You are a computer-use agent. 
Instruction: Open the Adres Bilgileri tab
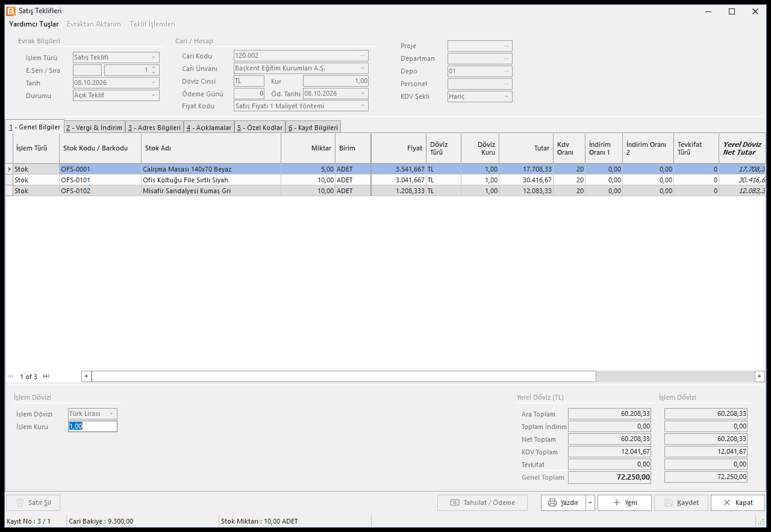tap(155, 128)
